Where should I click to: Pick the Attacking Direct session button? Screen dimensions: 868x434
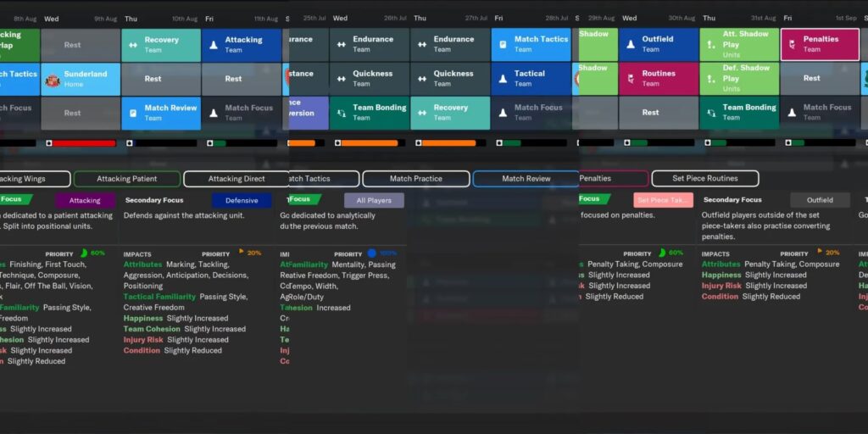point(236,179)
